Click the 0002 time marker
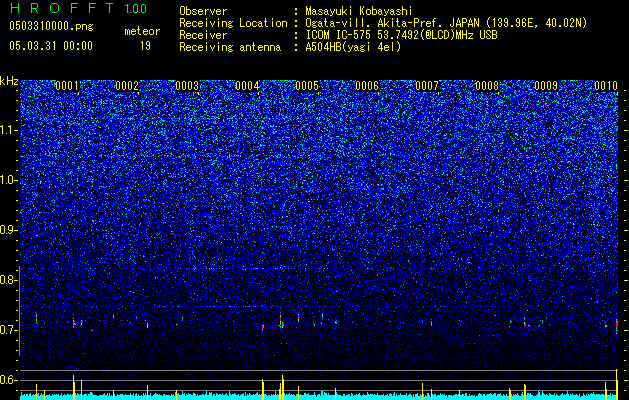Image resolution: width=629 pixels, height=400 pixels. pos(127,86)
